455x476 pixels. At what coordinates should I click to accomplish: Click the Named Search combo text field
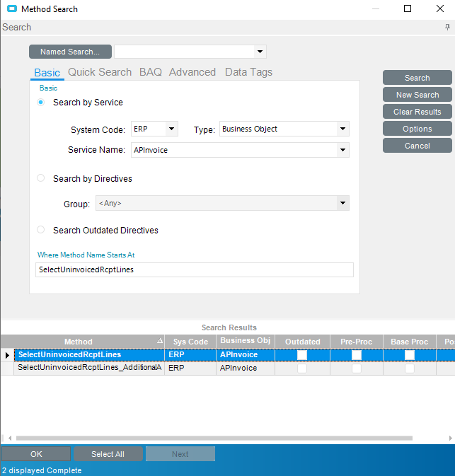(184, 52)
